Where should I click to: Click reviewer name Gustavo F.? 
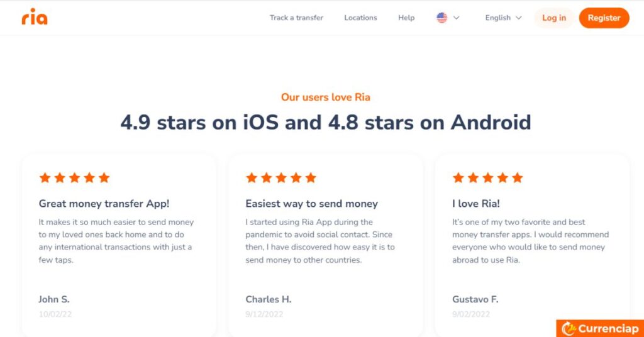[475, 299]
